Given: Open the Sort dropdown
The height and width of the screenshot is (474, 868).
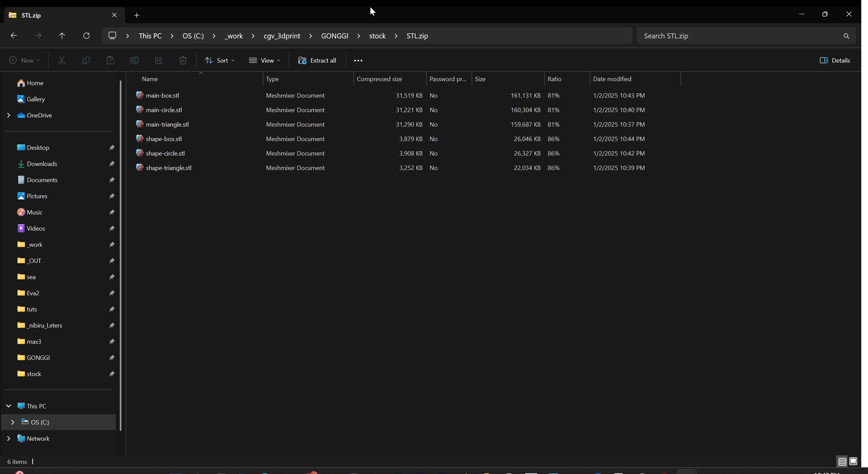Looking at the screenshot, I should coord(220,60).
